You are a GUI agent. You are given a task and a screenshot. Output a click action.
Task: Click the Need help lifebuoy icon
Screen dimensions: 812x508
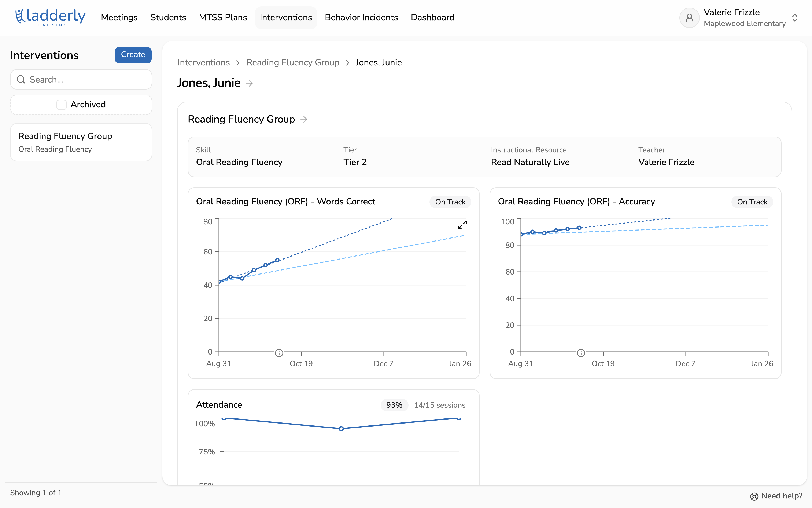[754, 496]
